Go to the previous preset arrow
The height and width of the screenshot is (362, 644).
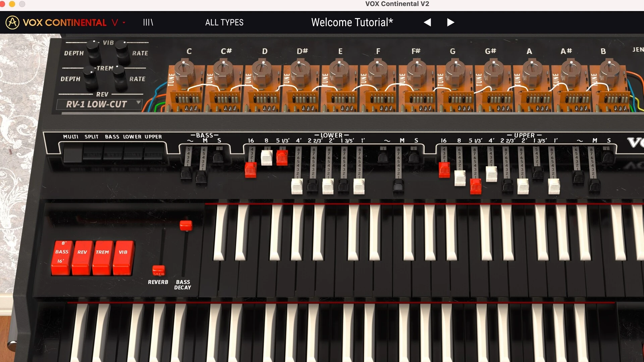click(x=427, y=22)
